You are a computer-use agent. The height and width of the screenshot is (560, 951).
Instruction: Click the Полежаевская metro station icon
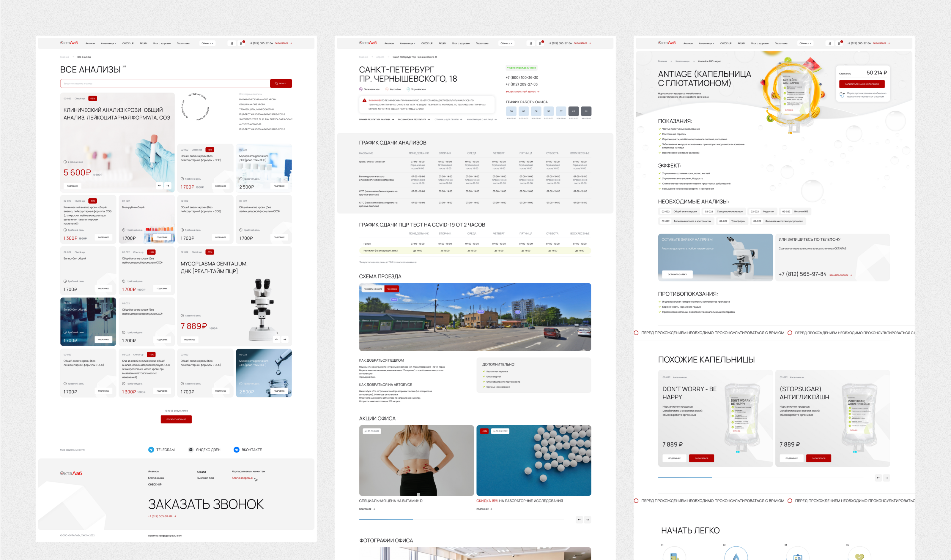pyautogui.click(x=361, y=89)
